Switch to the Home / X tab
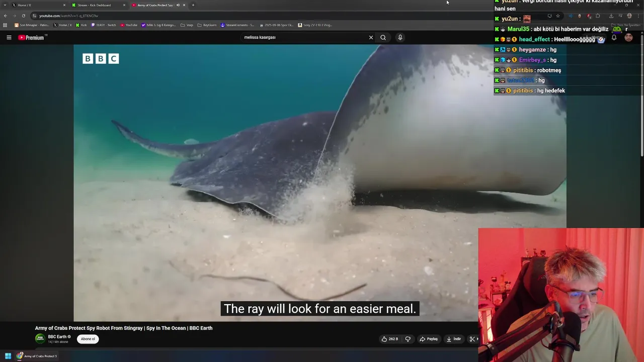This screenshot has width=644, height=362. pyautogui.click(x=38, y=5)
